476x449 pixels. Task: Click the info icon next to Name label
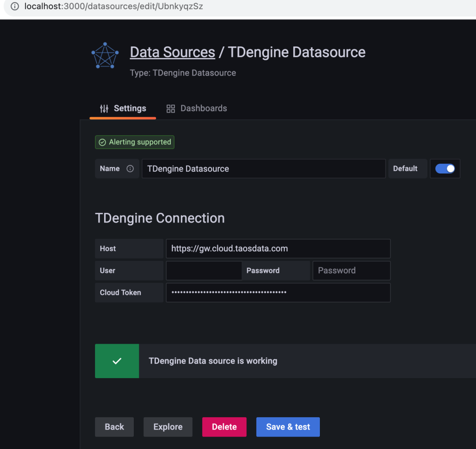coord(130,168)
